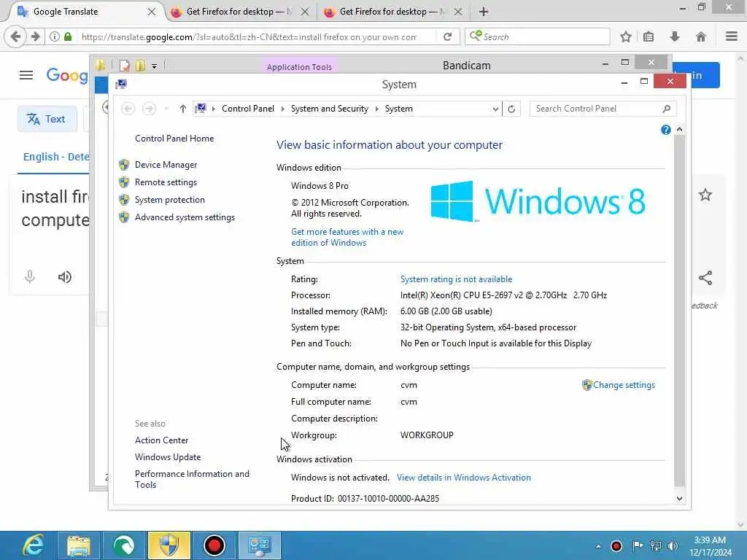Select English - Detected language tab

[55, 157]
